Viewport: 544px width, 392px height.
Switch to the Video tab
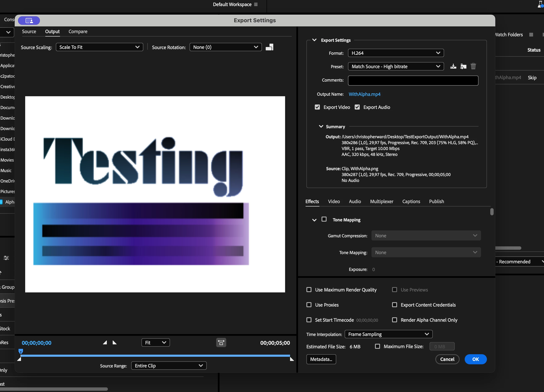pyautogui.click(x=334, y=201)
